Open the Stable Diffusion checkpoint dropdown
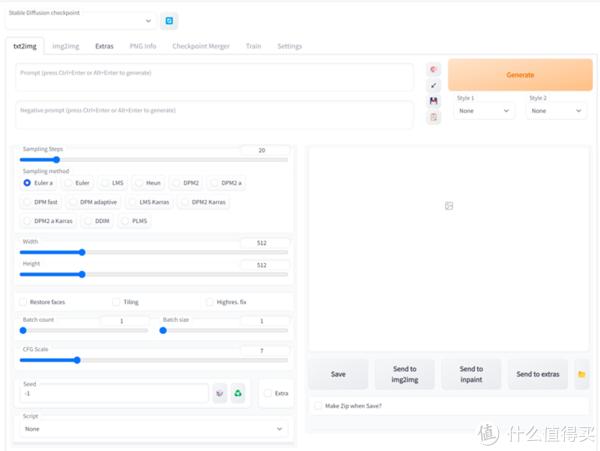The height and width of the screenshot is (451, 600). [81, 21]
